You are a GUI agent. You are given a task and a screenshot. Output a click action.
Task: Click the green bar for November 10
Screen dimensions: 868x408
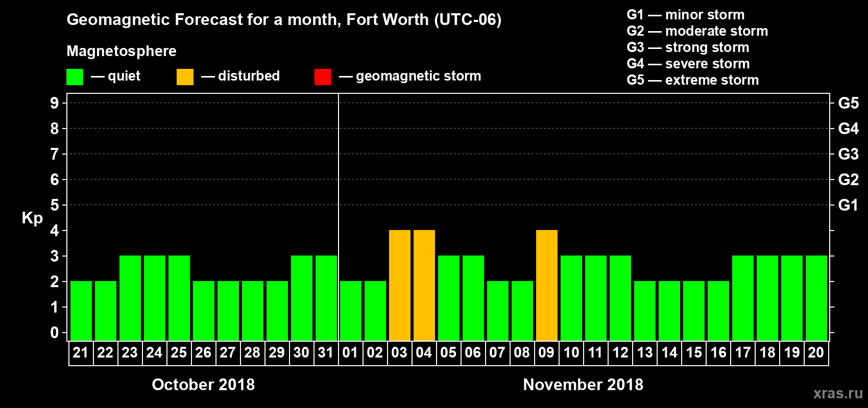(x=571, y=298)
